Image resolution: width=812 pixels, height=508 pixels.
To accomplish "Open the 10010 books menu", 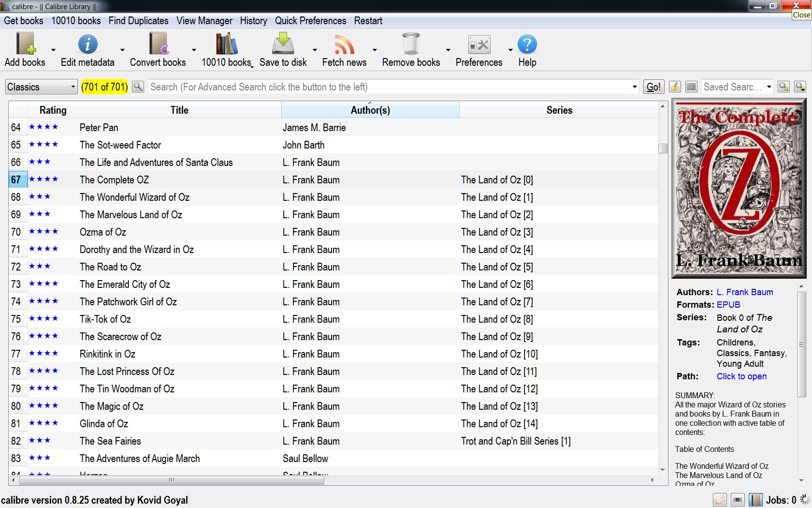I will click(x=76, y=21).
